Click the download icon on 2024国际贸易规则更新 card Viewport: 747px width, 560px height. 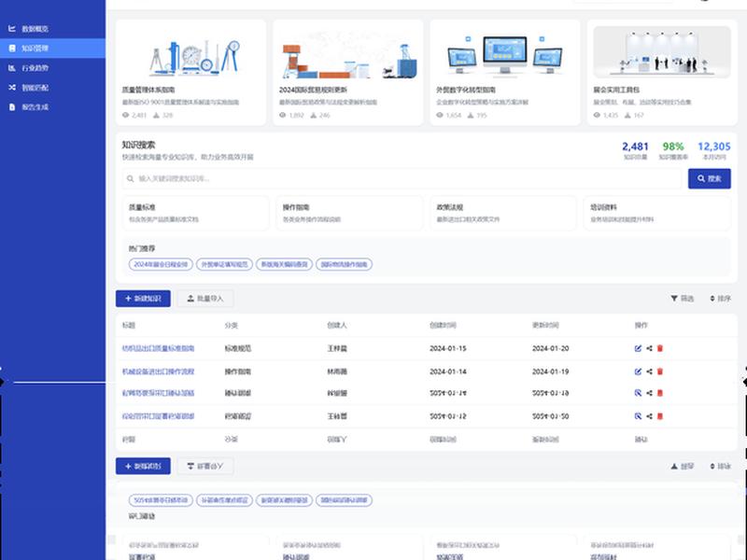tap(313, 115)
